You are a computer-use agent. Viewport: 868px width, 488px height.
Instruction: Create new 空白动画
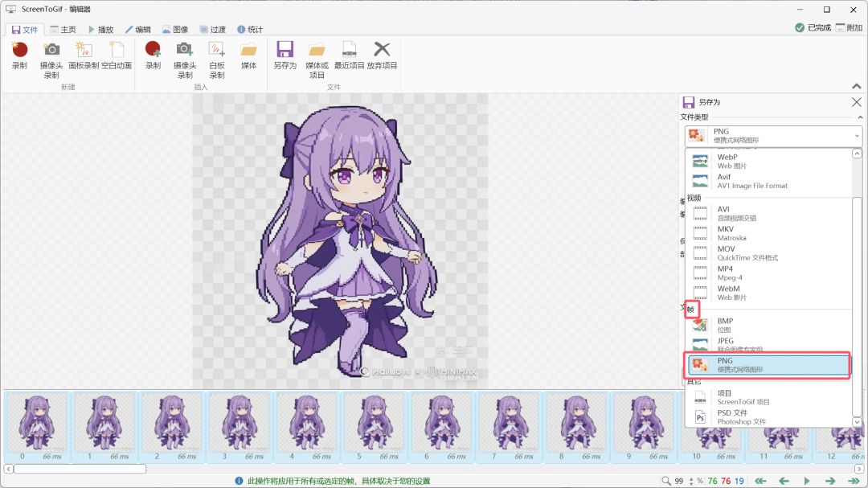click(117, 55)
